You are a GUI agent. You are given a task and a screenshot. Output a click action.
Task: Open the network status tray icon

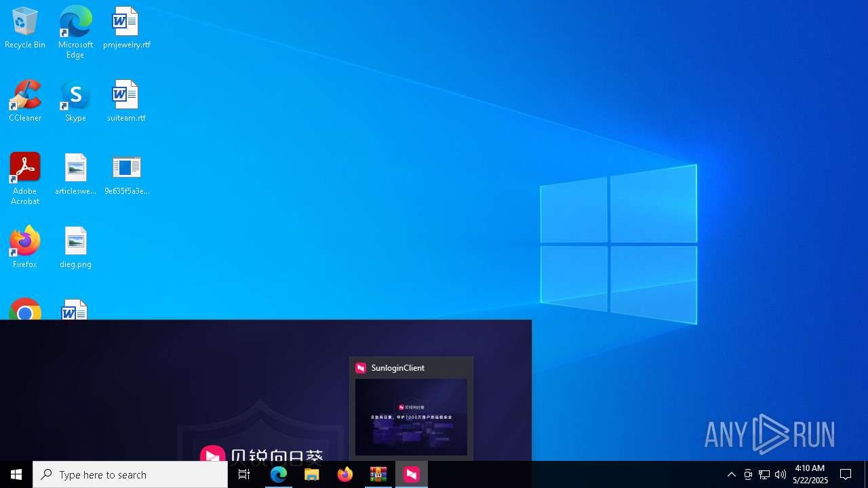764,474
